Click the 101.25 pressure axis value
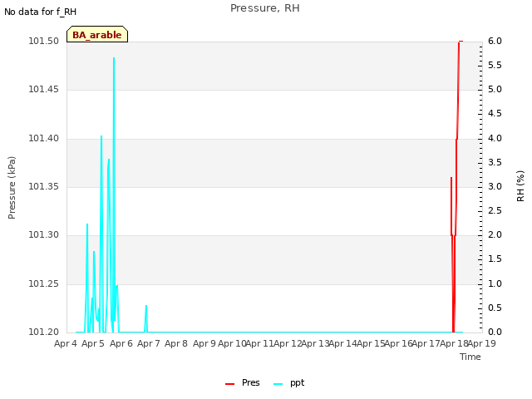This screenshot has width=532, height=399. tap(44, 283)
